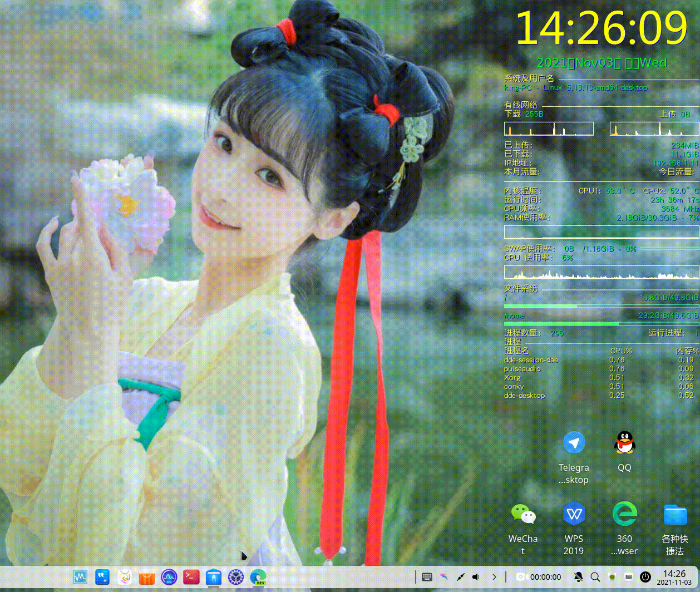Open the Control Center gear icon
Image resolution: width=700 pixels, height=592 pixels.
pyautogui.click(x=236, y=577)
